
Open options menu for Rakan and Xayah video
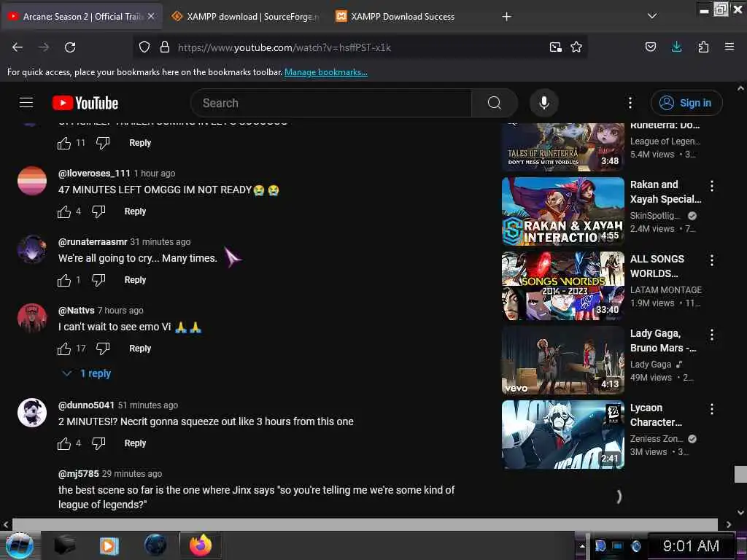point(712,186)
